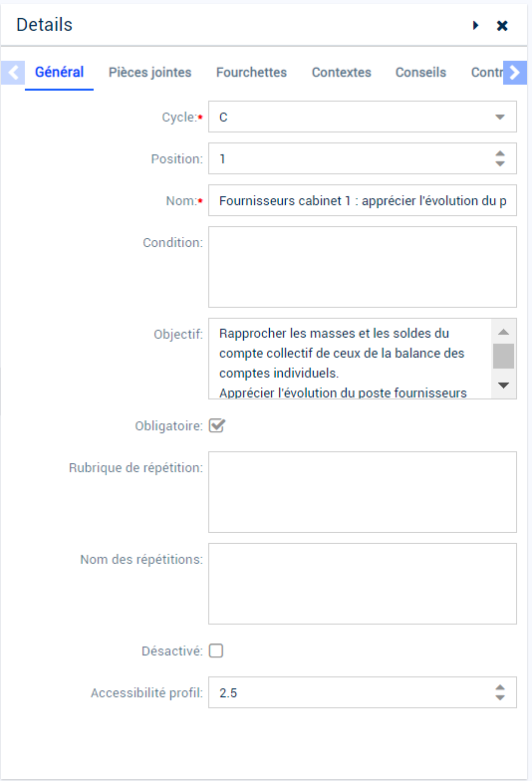
Task: Decrease the Position value
Action: pos(500,163)
